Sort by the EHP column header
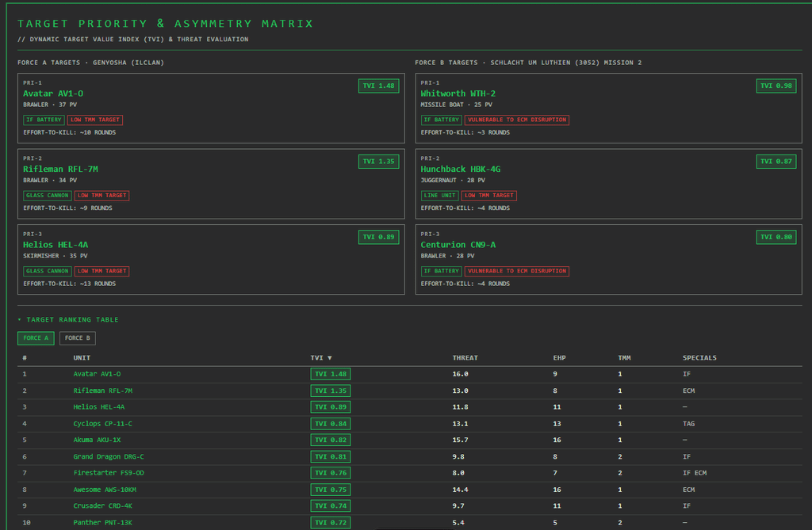Image resolution: width=812 pixels, height=530 pixels. [559, 357]
